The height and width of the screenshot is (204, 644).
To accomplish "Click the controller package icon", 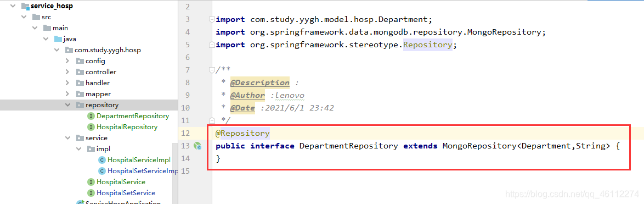I will tap(80, 72).
